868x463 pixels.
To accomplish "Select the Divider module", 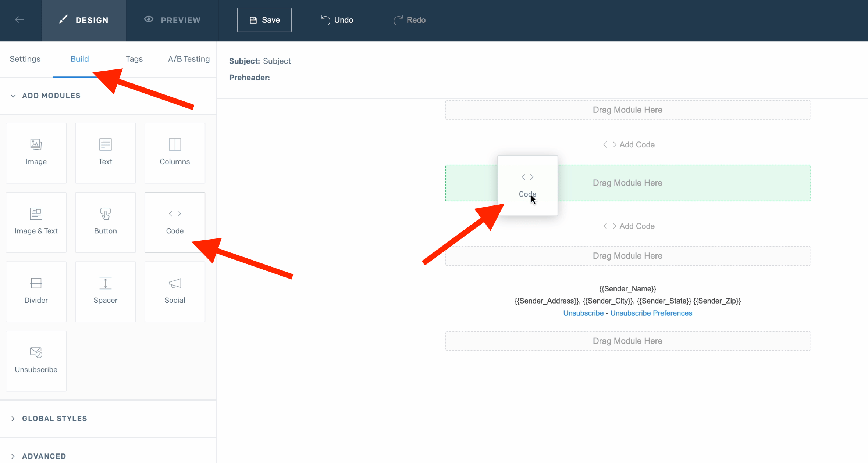I will tap(36, 292).
